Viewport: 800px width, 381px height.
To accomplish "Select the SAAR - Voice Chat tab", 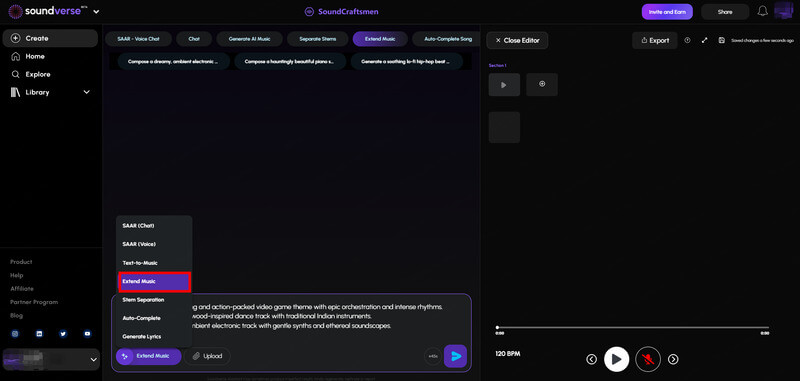I will click(138, 39).
